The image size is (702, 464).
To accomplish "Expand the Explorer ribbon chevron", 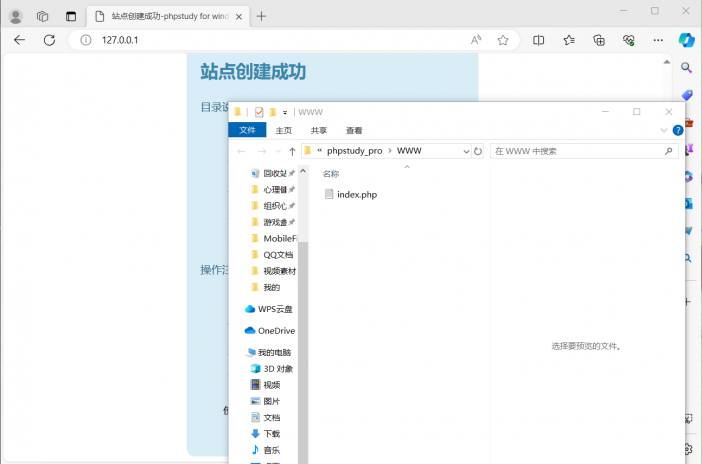I will pyautogui.click(x=663, y=130).
